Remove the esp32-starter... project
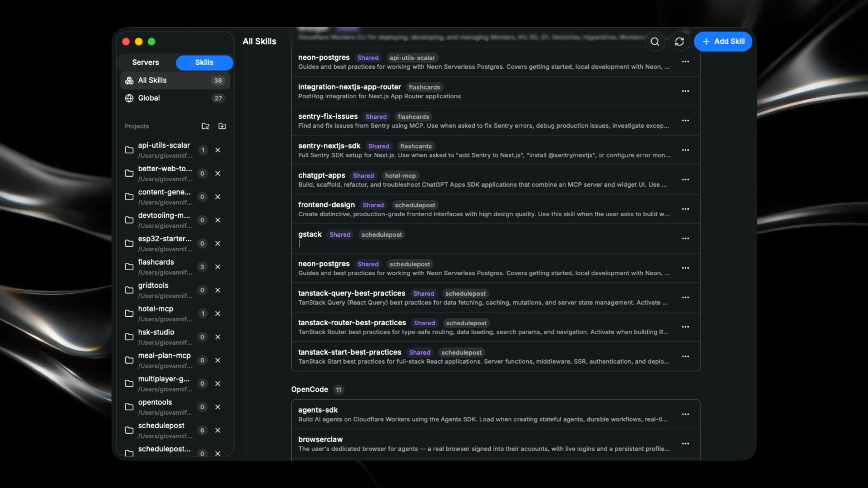Viewport: 868px width, 488px height. point(218,243)
